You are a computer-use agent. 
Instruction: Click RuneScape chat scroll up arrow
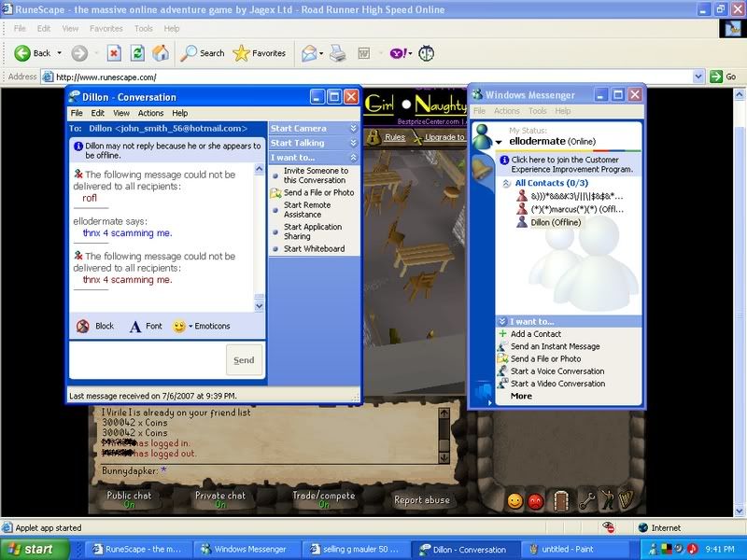coord(444,413)
